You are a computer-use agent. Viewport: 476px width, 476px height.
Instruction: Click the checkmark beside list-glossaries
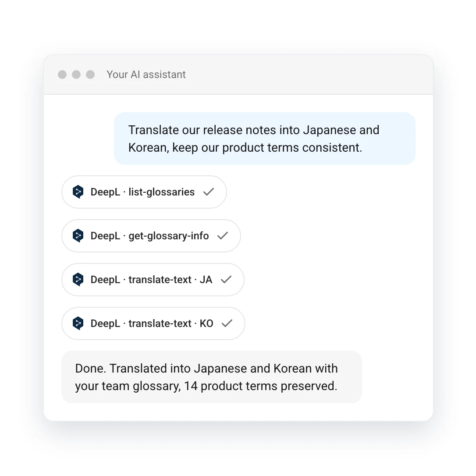(209, 192)
